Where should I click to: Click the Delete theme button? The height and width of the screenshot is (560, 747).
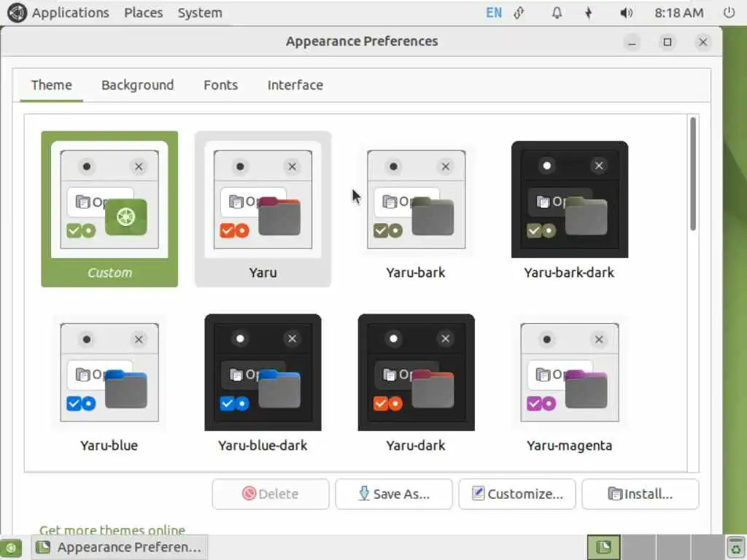[x=270, y=494]
